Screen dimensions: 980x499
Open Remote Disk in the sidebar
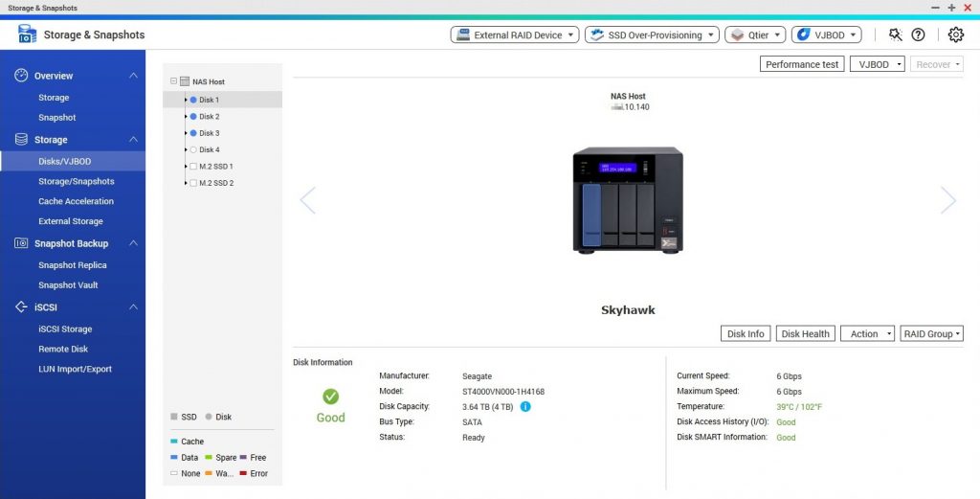click(x=63, y=349)
